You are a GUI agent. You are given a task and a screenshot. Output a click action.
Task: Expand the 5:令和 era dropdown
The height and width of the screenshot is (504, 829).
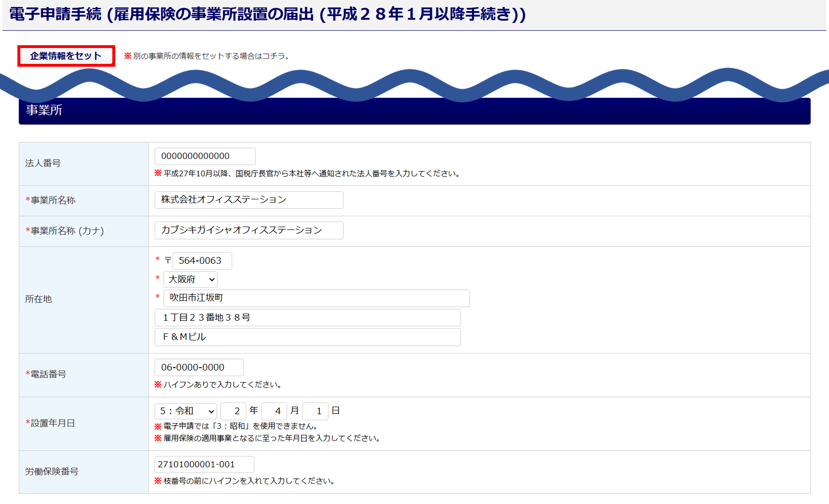tap(186, 411)
